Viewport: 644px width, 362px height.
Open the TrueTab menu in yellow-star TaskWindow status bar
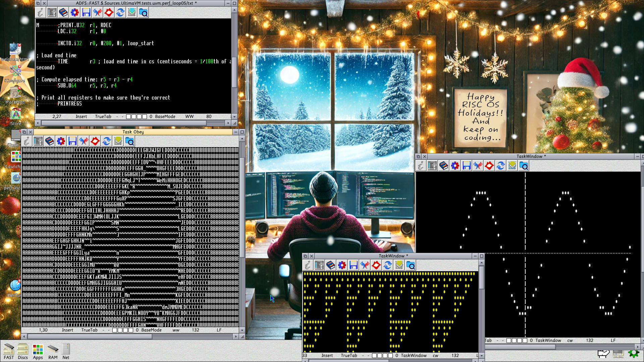pyautogui.click(x=349, y=356)
